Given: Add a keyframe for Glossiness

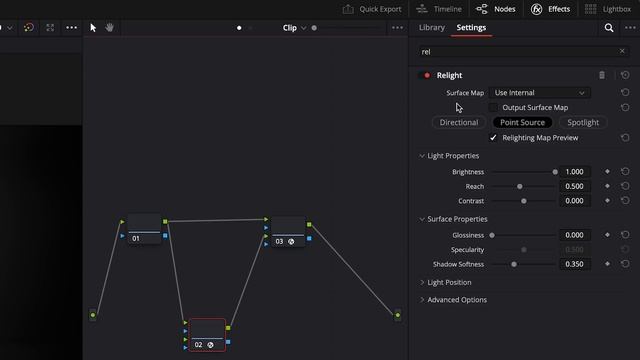Looking at the screenshot, I should [x=607, y=235].
